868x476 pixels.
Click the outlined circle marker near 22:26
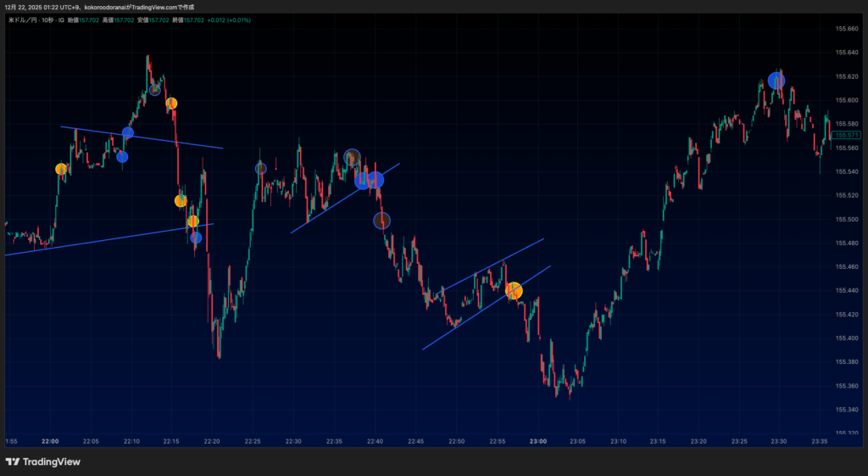coord(260,168)
